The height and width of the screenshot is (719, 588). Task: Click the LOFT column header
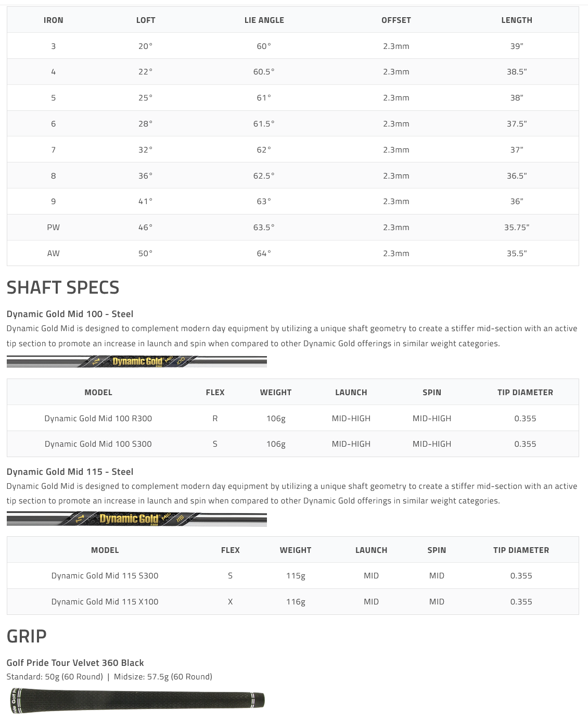[146, 20]
